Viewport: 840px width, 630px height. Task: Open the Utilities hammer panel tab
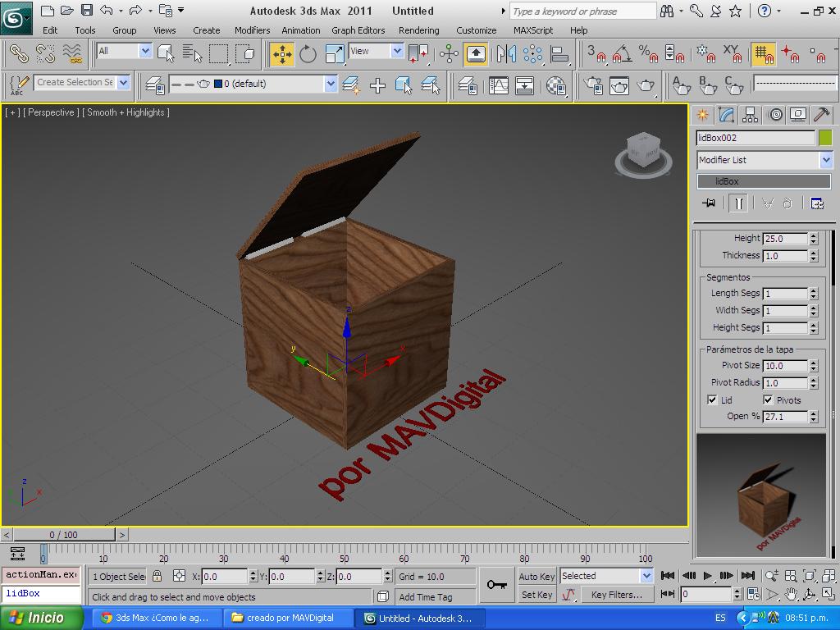(x=822, y=115)
